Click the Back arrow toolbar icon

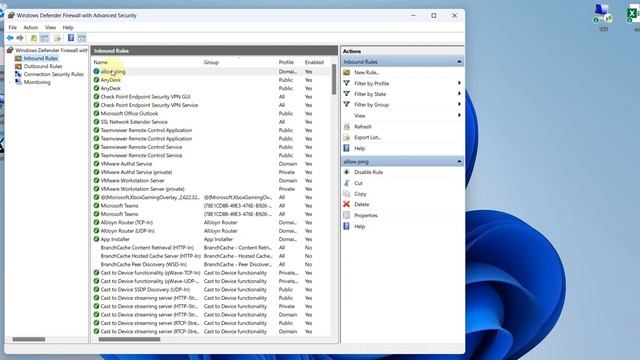tap(10, 38)
